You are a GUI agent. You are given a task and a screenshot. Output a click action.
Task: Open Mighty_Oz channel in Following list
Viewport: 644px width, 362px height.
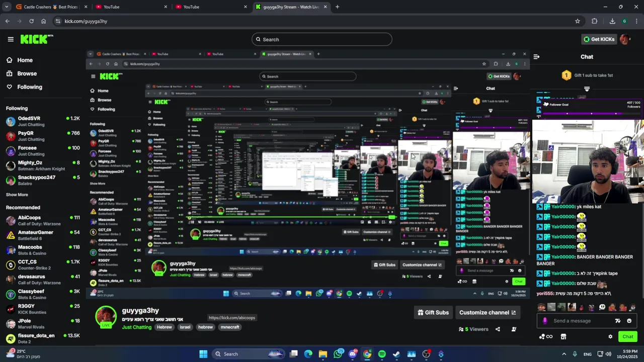43,165
